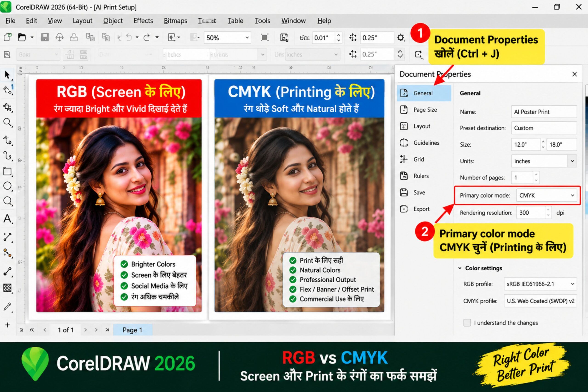Open the Primary color mode dropdown
The image size is (588, 392).
[546, 195]
